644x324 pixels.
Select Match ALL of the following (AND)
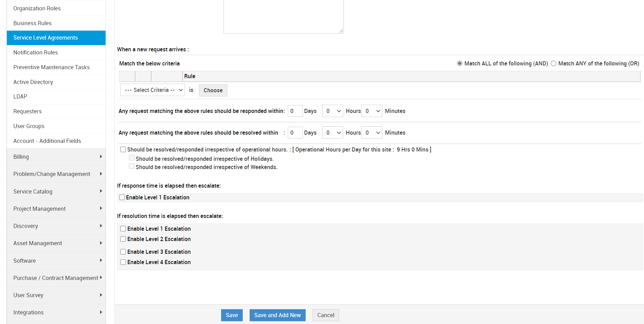(460, 63)
